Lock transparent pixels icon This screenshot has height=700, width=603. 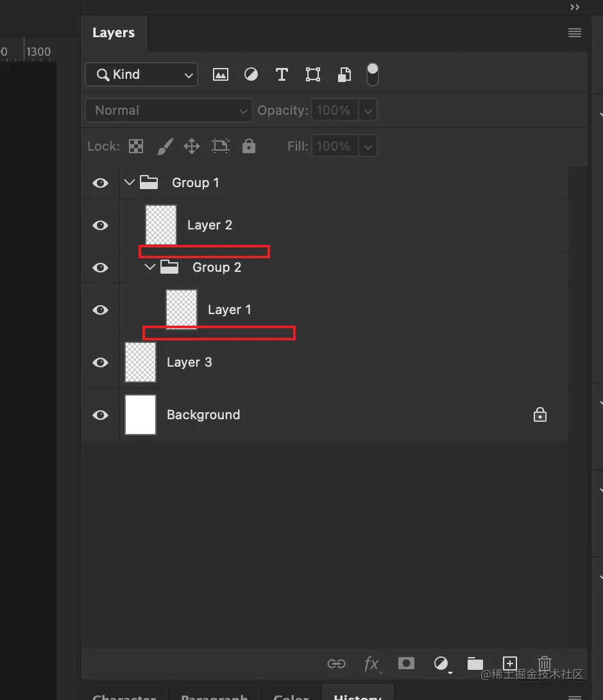coord(136,146)
